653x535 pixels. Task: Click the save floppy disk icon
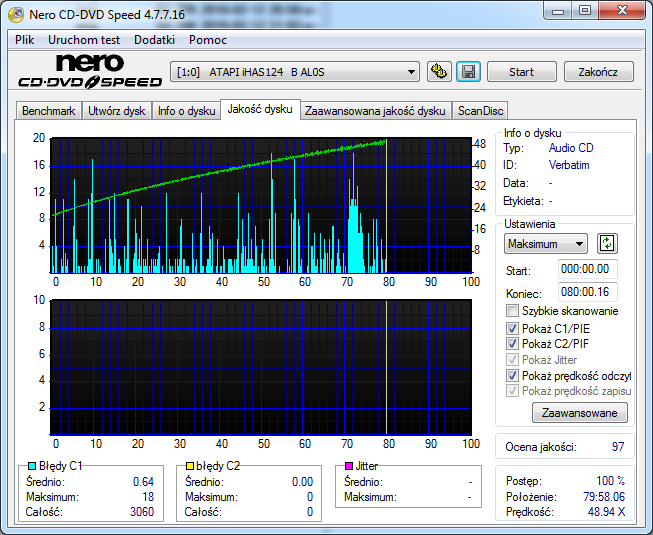pyautogui.click(x=468, y=72)
